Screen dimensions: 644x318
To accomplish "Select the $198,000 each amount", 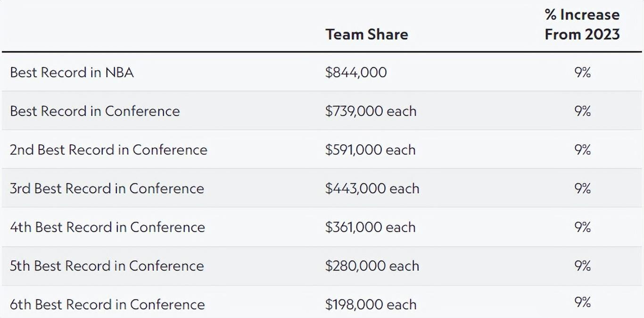I will click(371, 304).
